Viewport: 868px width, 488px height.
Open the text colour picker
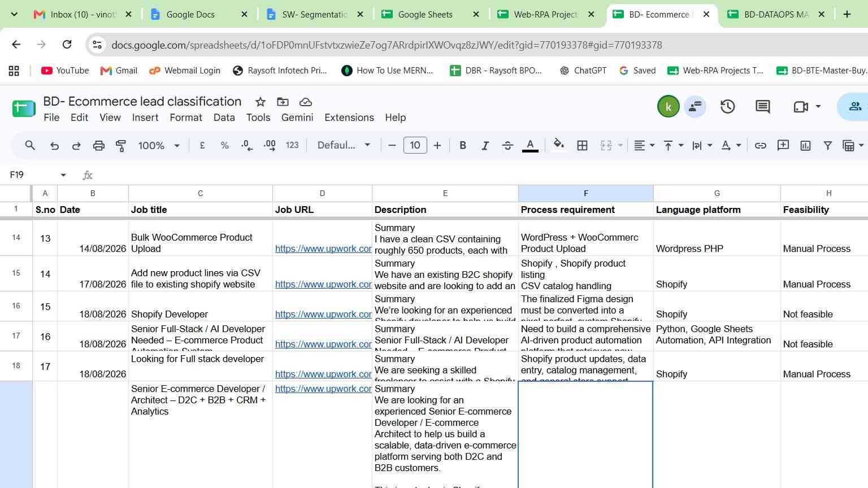[530, 146]
